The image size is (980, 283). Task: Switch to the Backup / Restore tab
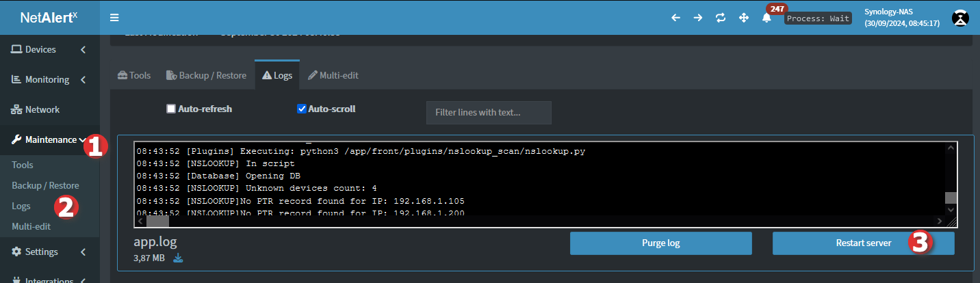pos(206,75)
